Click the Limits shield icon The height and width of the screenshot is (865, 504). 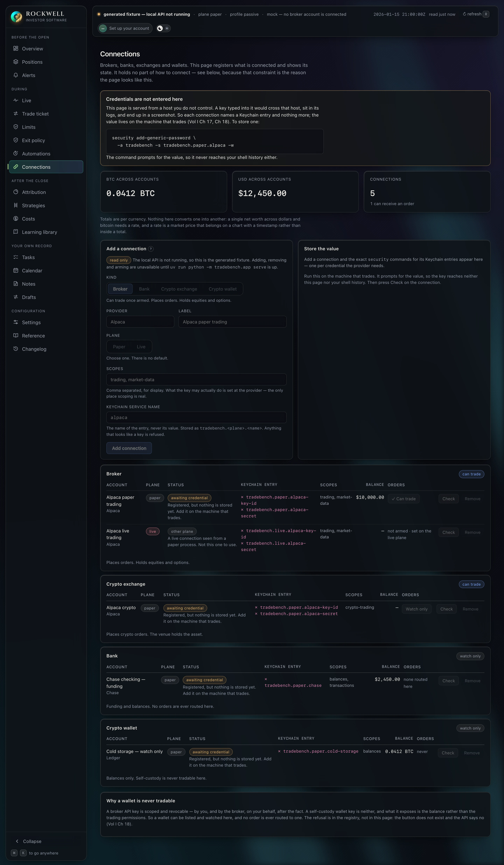click(x=16, y=127)
